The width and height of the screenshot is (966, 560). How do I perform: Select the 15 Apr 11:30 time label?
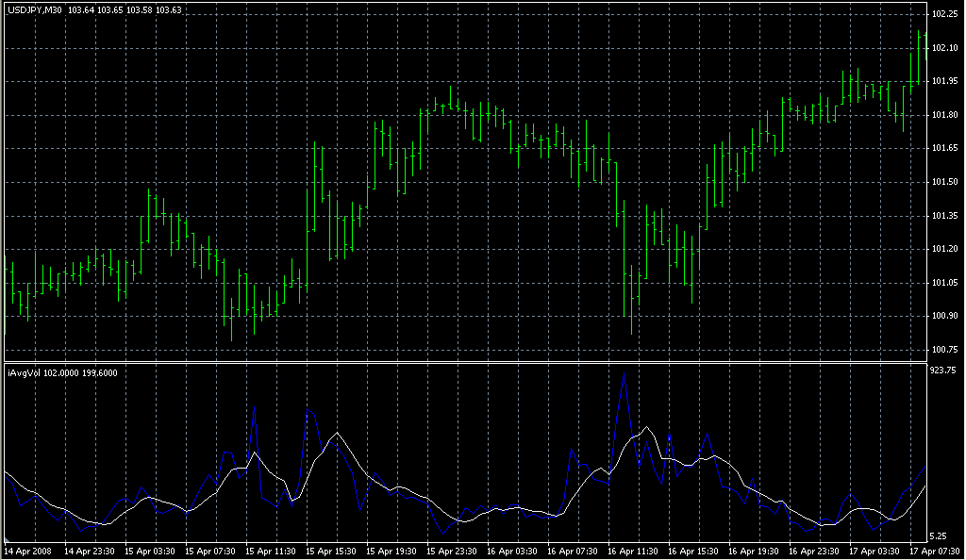[271, 551]
